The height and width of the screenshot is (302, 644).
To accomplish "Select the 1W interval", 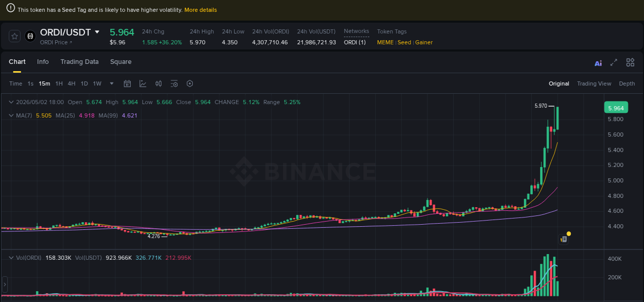I will (x=97, y=83).
